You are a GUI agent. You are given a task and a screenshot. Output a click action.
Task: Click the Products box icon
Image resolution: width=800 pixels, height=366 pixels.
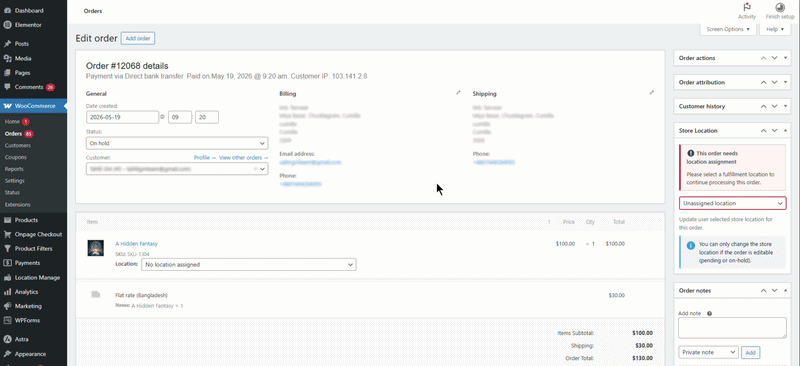tap(7, 220)
